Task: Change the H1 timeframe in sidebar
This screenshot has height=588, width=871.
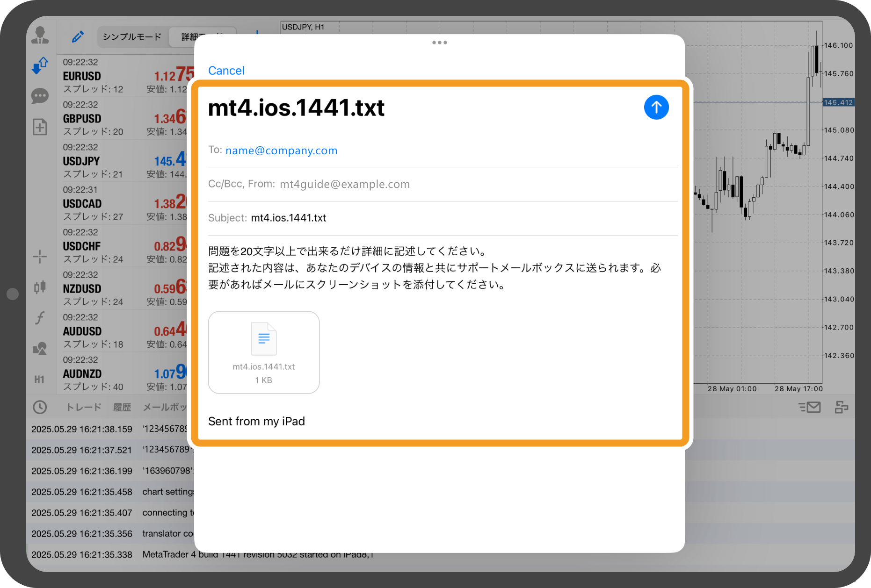Action: 39,380
